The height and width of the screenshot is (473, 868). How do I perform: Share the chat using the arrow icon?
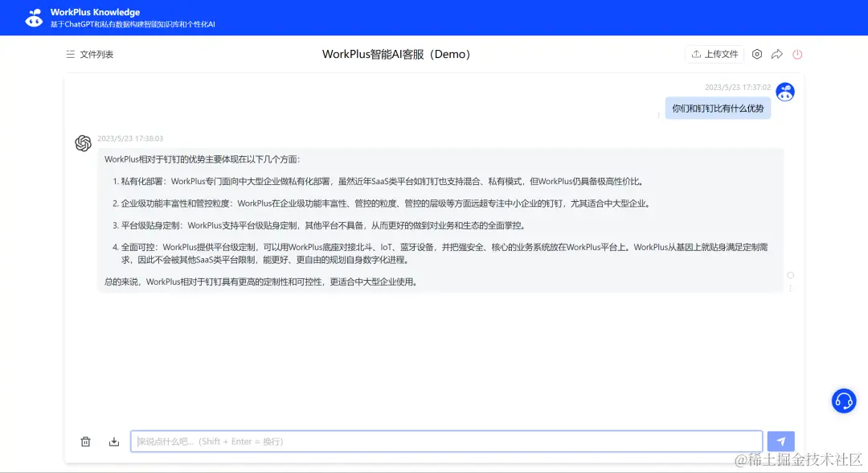click(776, 54)
